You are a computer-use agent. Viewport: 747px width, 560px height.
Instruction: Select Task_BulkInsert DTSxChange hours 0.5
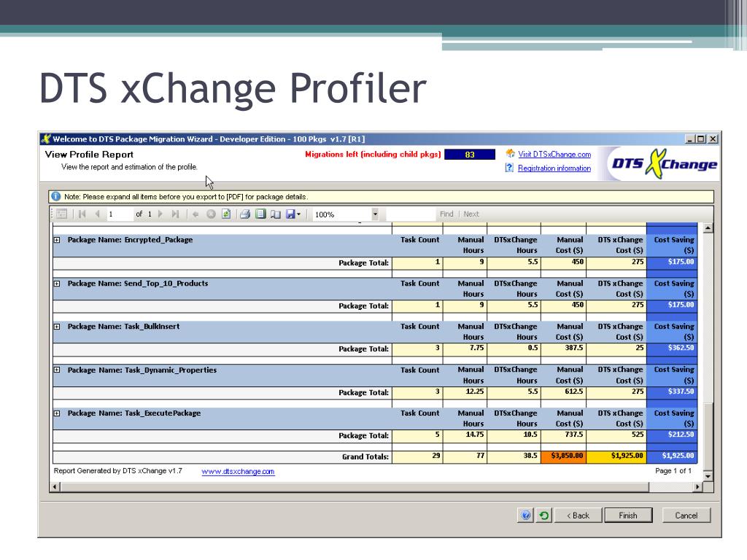tap(514, 348)
